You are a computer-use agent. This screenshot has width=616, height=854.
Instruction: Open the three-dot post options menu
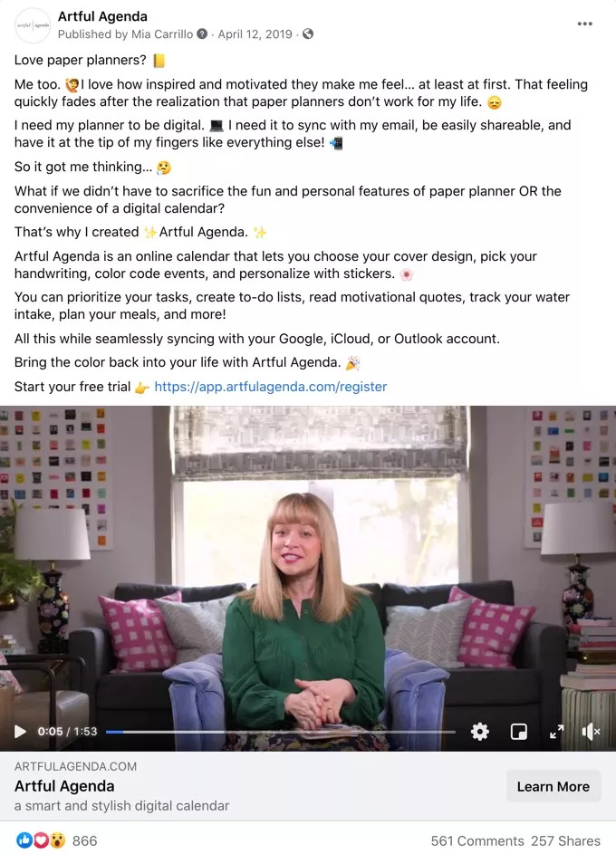(584, 24)
